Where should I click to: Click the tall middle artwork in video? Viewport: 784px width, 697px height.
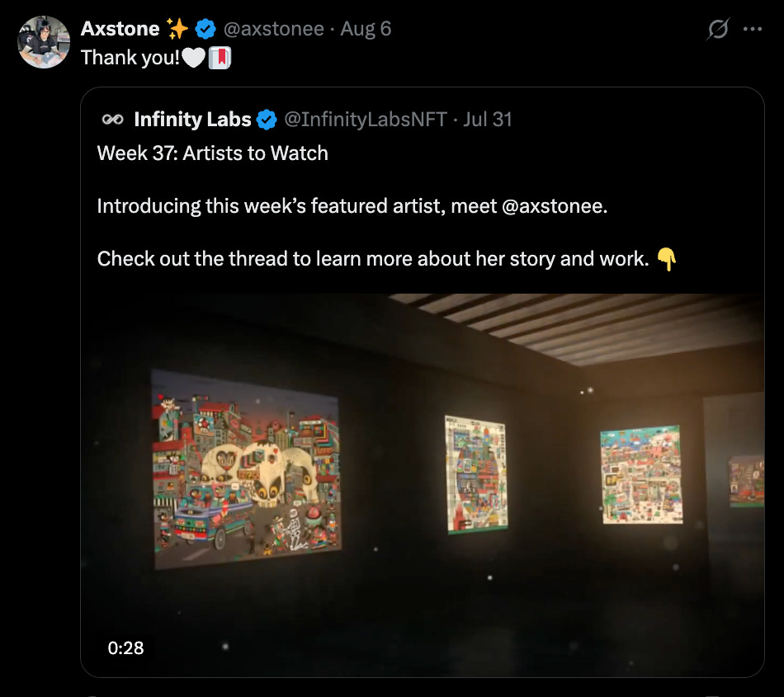pos(475,474)
